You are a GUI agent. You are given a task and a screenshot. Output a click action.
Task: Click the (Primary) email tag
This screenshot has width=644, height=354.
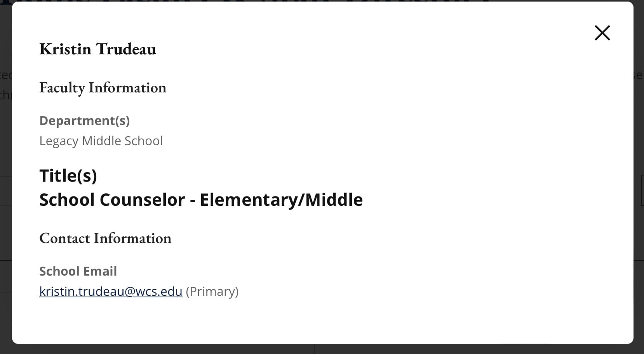[212, 292]
